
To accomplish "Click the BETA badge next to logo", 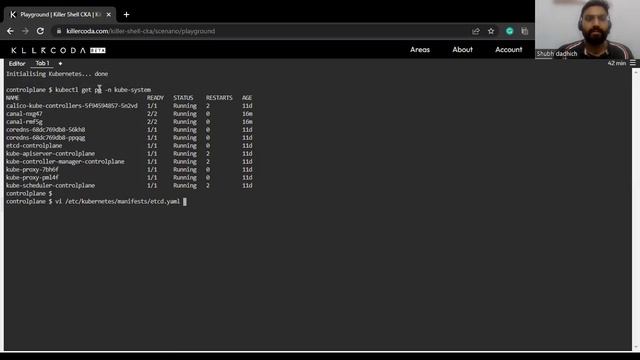I will (x=98, y=51).
